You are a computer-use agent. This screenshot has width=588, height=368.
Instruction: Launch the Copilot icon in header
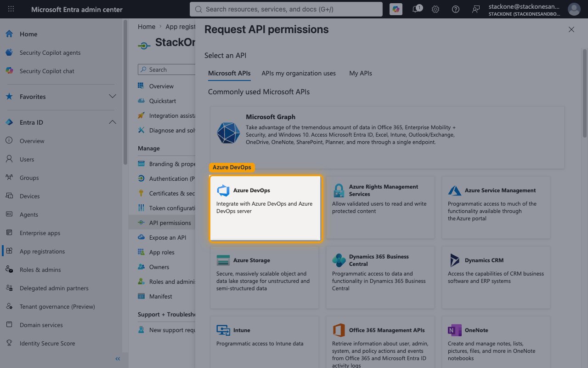pyautogui.click(x=396, y=9)
